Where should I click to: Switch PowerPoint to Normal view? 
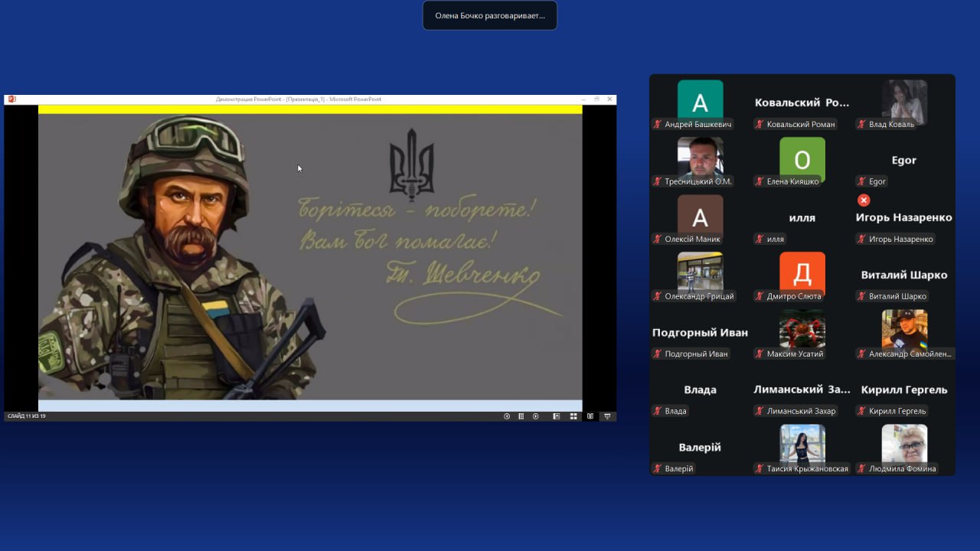tap(557, 416)
